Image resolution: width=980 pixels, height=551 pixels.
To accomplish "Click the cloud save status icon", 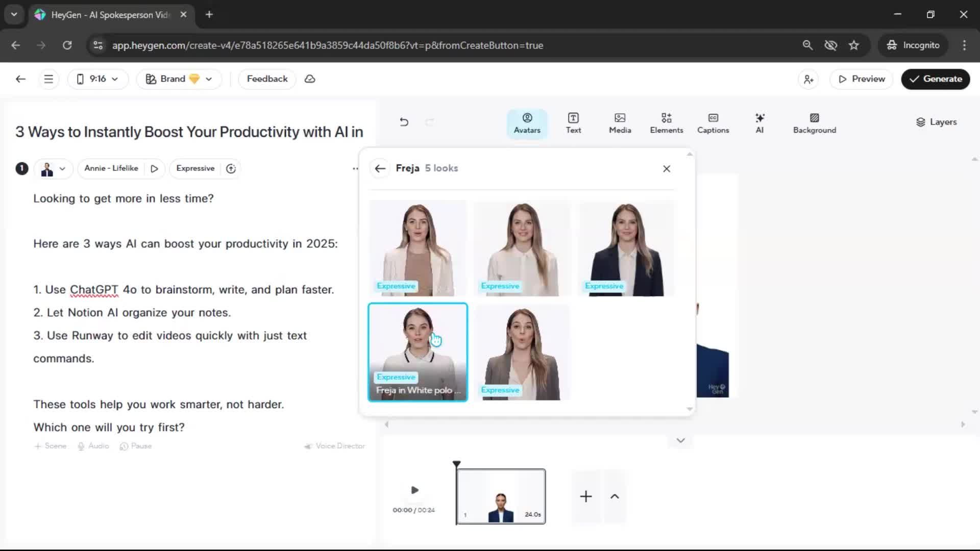I will coord(310,79).
